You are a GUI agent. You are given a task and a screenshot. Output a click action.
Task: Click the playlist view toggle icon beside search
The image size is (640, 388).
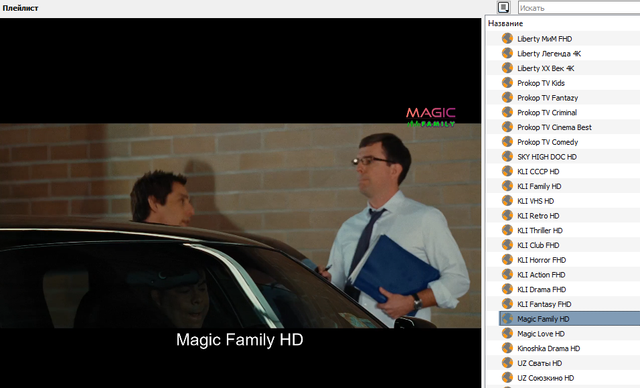coord(503,7)
